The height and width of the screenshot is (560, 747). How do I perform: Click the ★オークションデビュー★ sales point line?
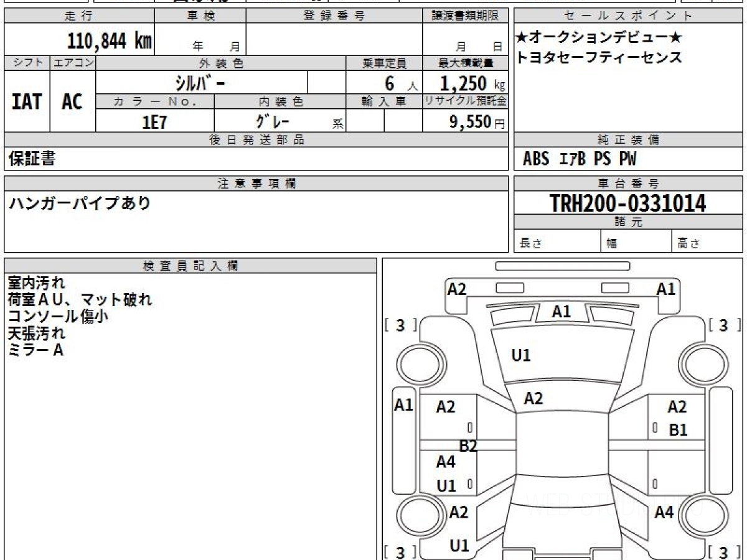click(x=599, y=37)
